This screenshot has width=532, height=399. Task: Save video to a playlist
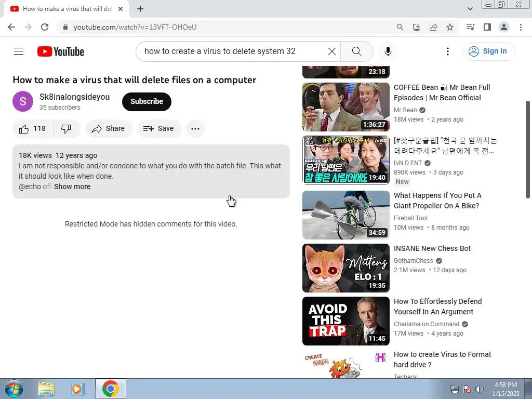[159, 129]
